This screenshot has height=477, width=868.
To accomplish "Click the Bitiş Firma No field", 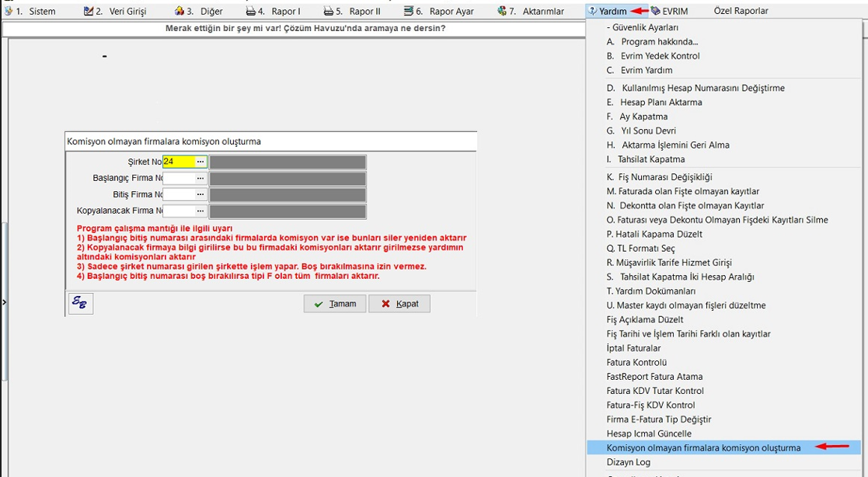I will pyautogui.click(x=178, y=194).
